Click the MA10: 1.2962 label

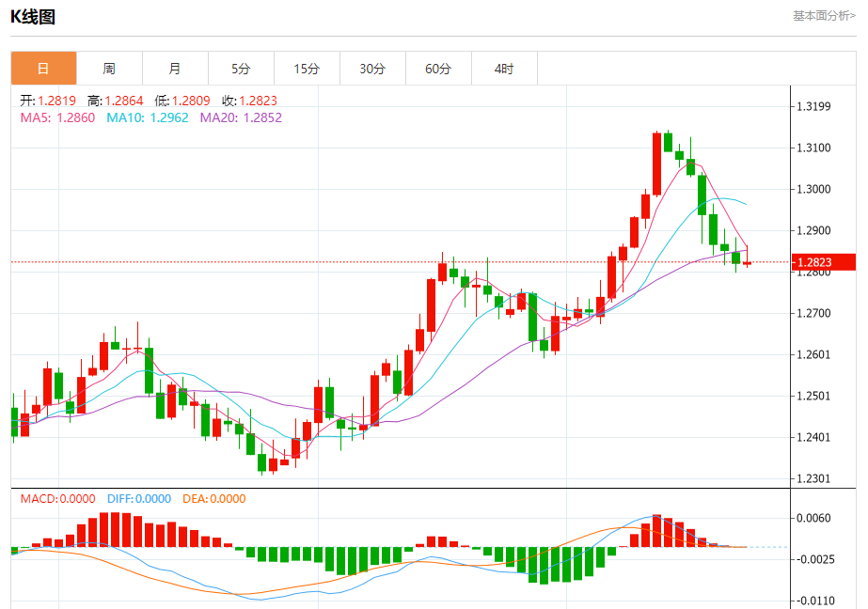pos(148,117)
